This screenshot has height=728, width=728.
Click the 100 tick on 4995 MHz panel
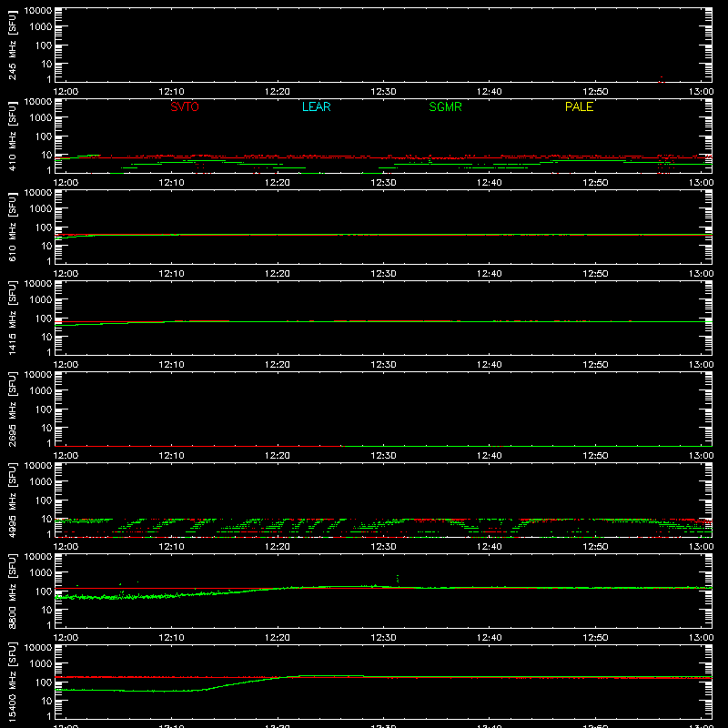[44, 500]
